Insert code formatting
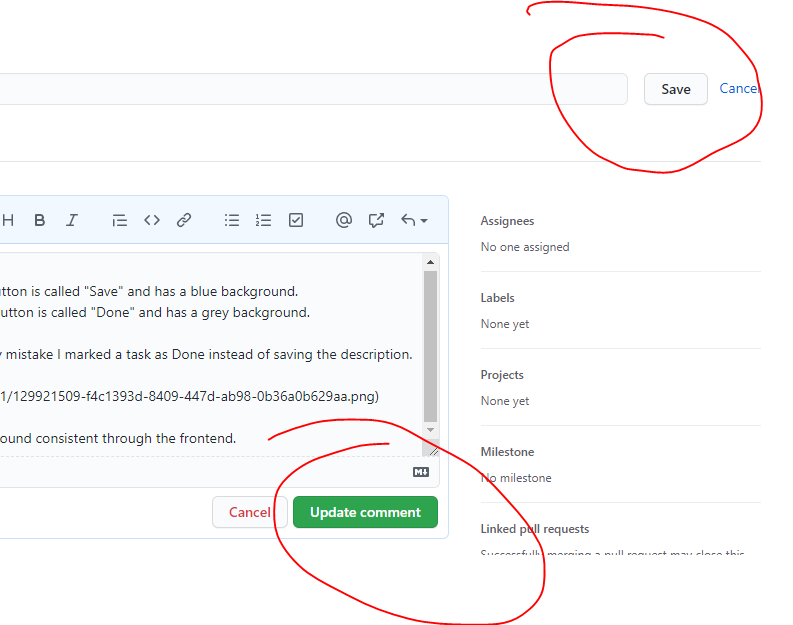This screenshot has width=793, height=625. coord(152,220)
